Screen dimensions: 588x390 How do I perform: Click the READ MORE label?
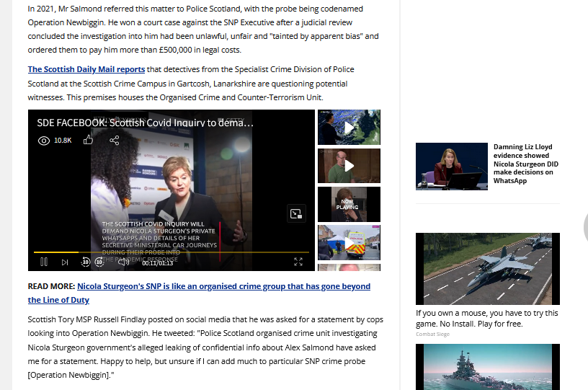coord(51,286)
